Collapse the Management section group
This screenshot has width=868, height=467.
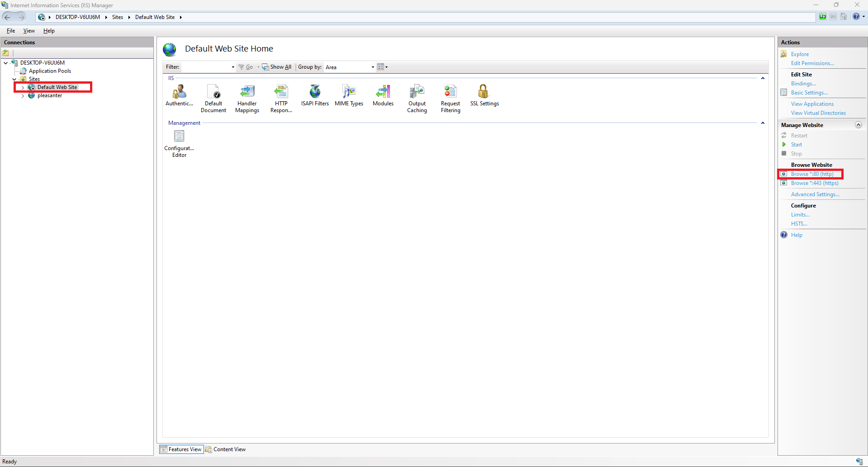(763, 123)
